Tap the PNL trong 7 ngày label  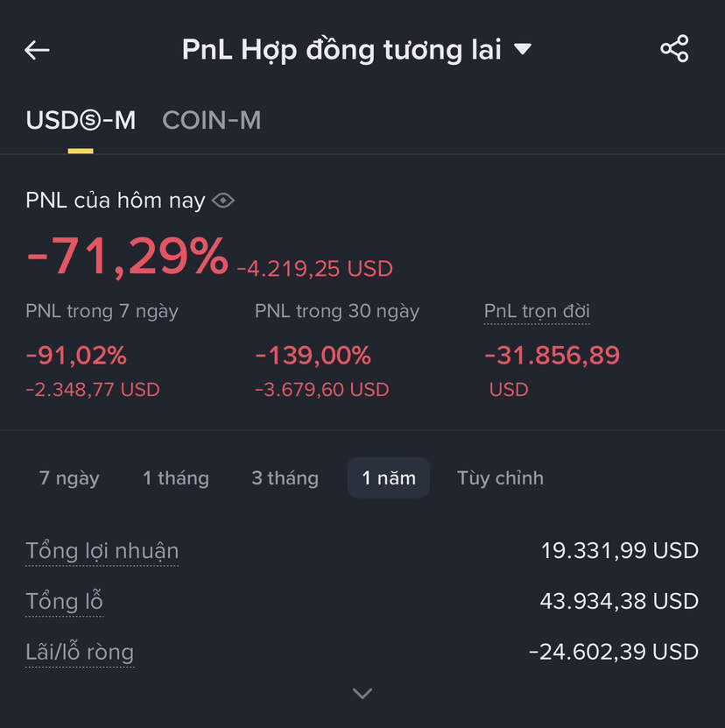tap(102, 311)
